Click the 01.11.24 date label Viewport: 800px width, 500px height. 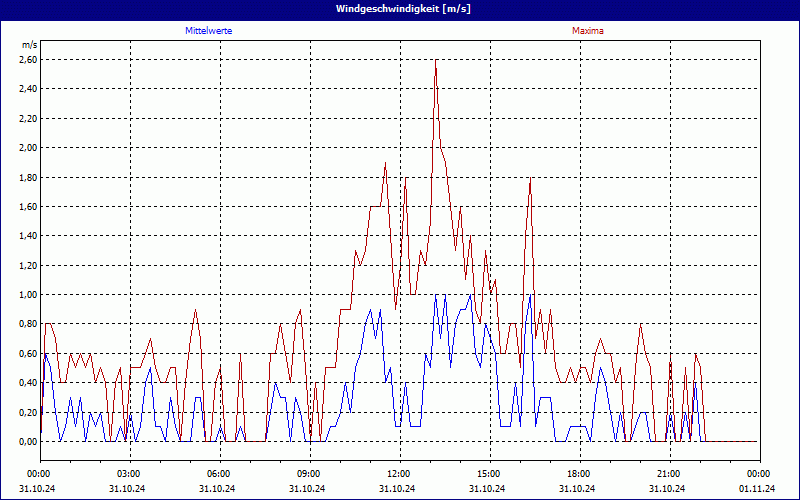click(x=757, y=488)
